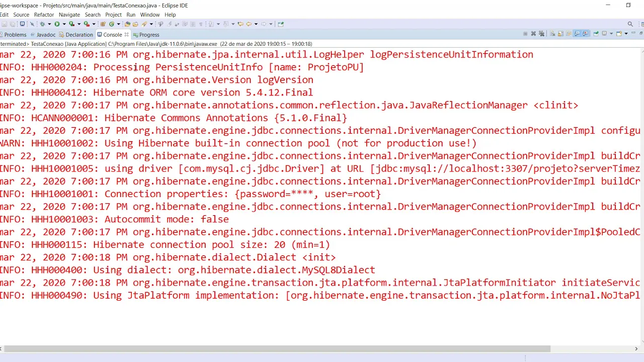The image size is (644, 362).
Task: Click the Open Task folder icon
Action: point(135,24)
